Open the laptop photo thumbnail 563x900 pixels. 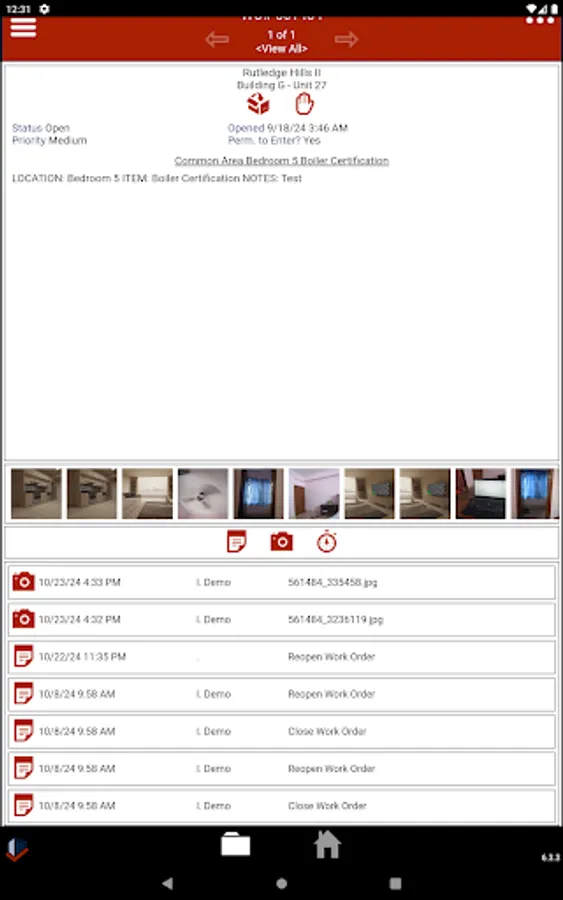(480, 494)
